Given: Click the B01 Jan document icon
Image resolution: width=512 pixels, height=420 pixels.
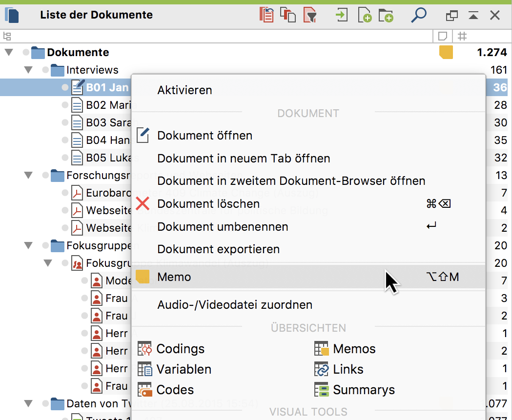Looking at the screenshot, I should (x=78, y=87).
